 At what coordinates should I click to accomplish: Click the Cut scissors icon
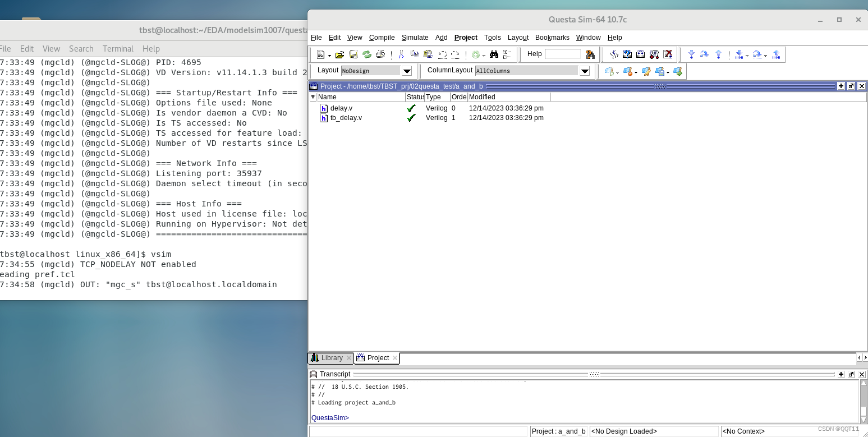pos(401,54)
